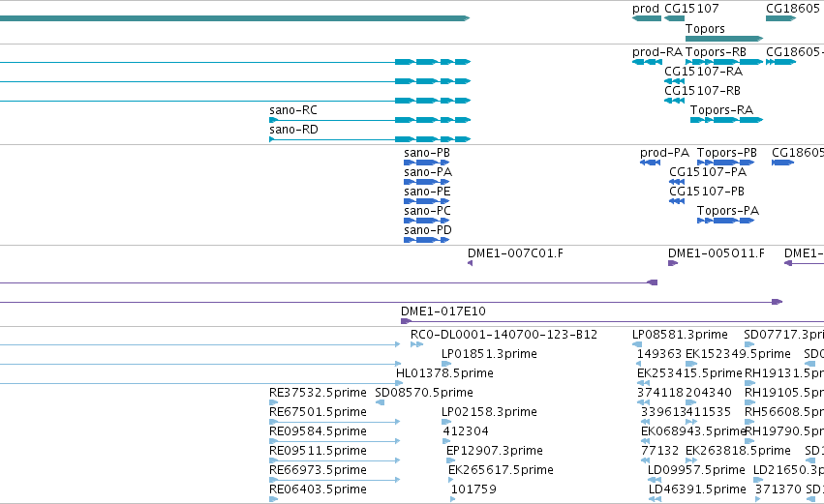This screenshot has height=504, width=824.
Task: Select the RH56608 EST label
Action: pos(784,413)
